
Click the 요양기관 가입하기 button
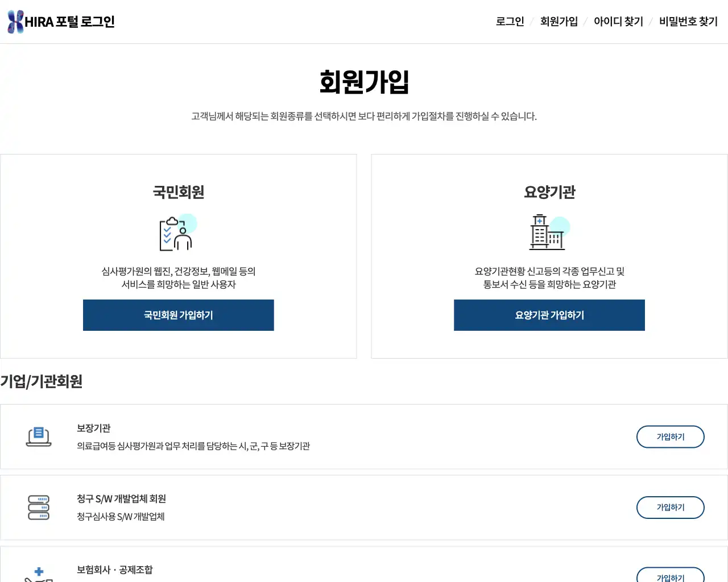click(x=549, y=315)
